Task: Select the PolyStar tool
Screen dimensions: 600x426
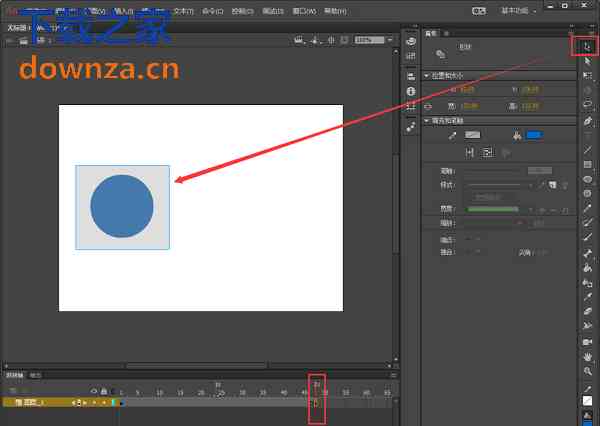Action: pyautogui.click(x=587, y=194)
